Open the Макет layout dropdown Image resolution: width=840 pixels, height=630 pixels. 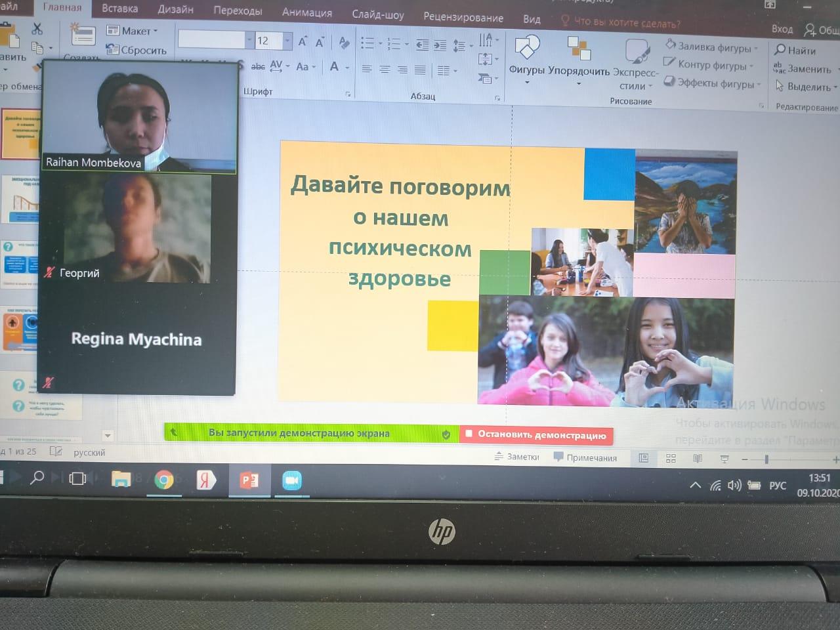point(133,31)
